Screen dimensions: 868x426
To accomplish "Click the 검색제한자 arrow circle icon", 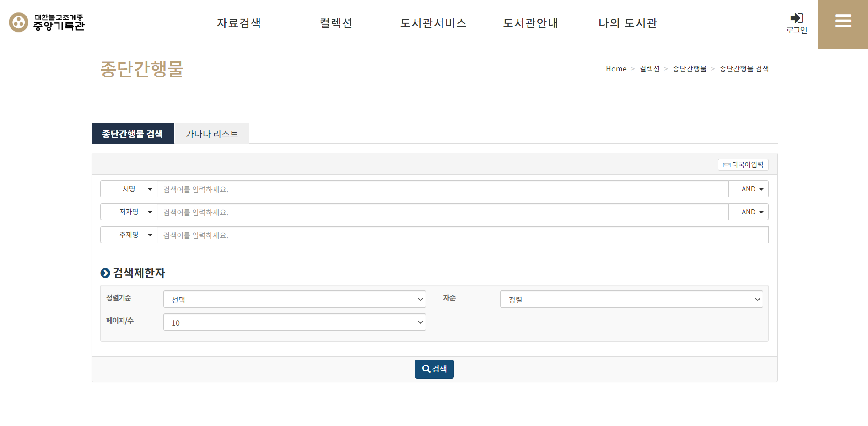I will click(x=105, y=273).
